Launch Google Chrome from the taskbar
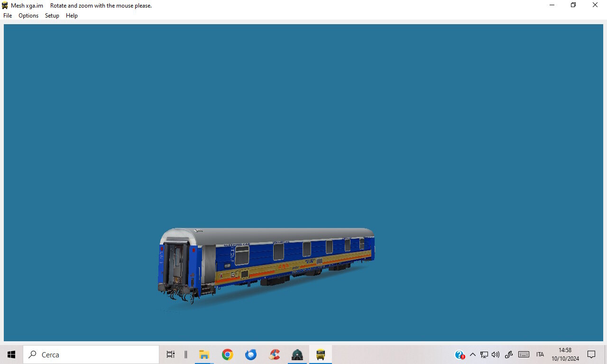The image size is (607, 364). coord(228,355)
